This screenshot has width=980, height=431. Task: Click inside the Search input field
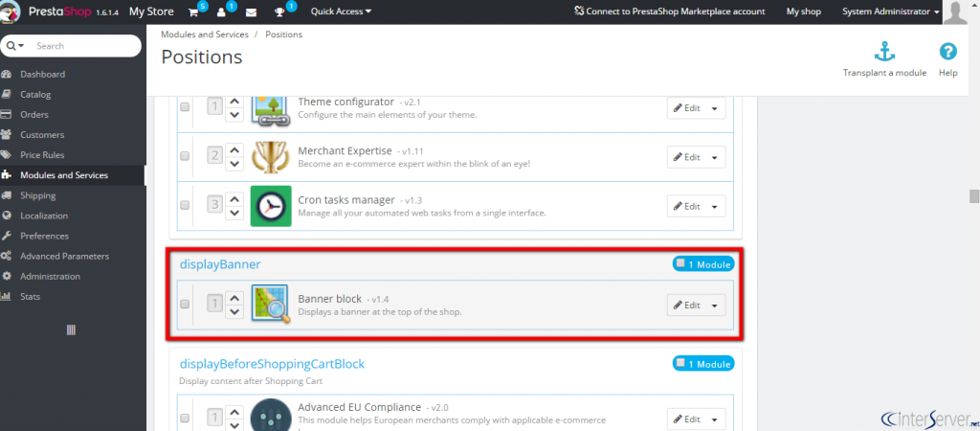84,46
